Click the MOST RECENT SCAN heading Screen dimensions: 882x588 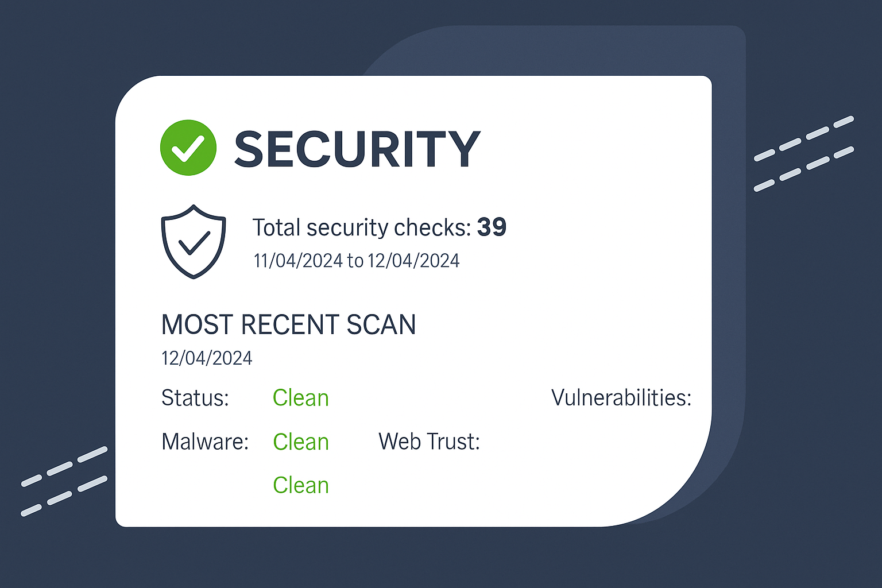[x=288, y=325]
